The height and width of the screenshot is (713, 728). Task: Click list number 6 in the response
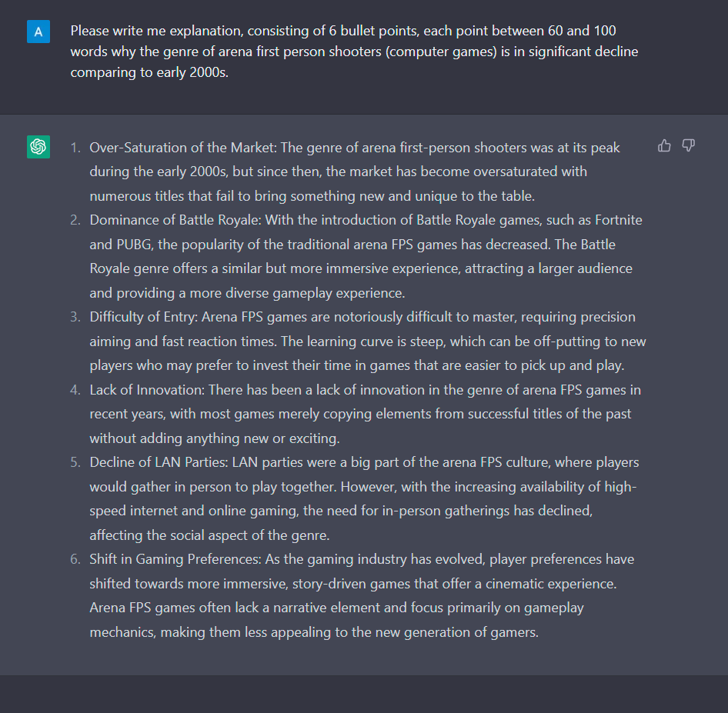(75, 559)
